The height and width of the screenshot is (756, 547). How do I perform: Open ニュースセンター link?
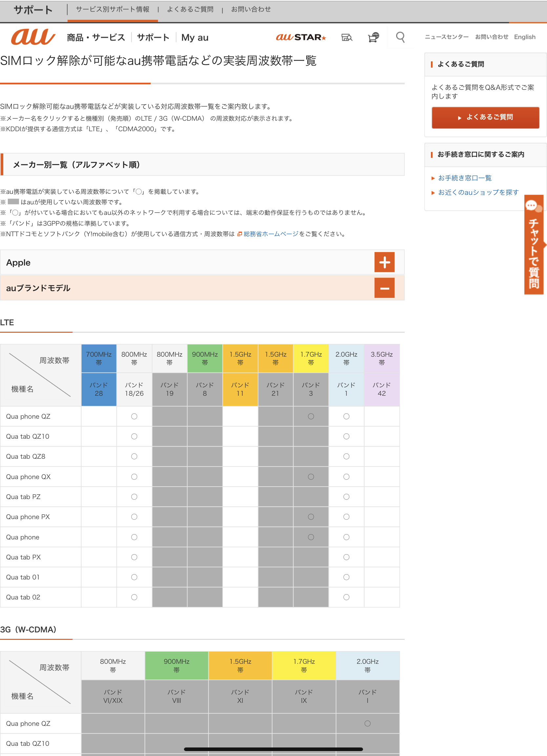(x=446, y=37)
